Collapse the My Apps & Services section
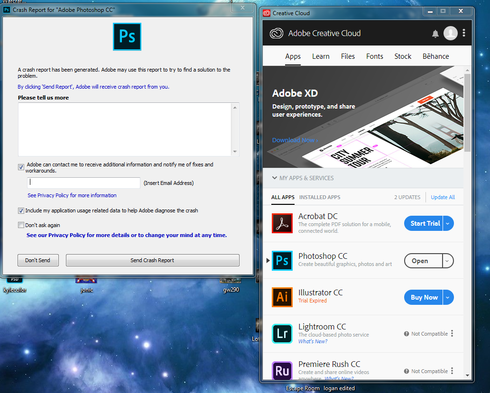Screen dimensions: 490x393 point(274,178)
